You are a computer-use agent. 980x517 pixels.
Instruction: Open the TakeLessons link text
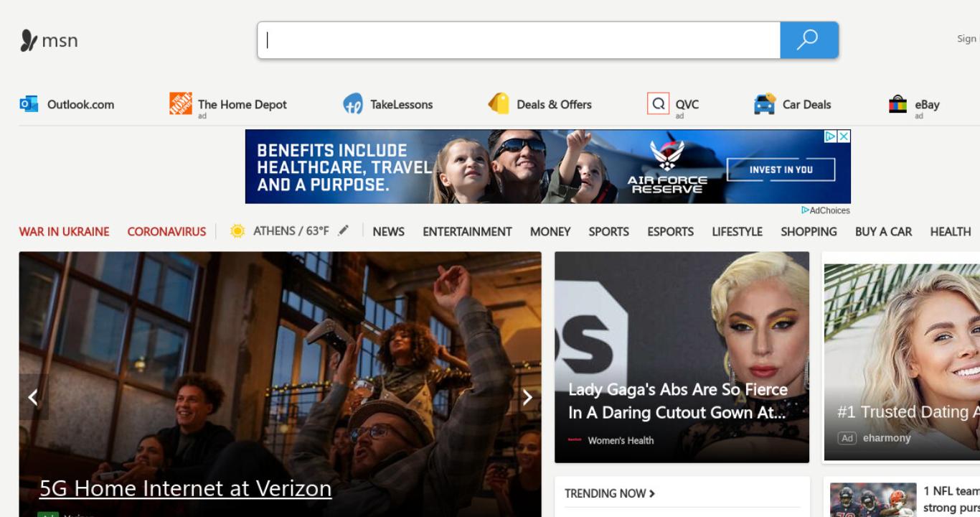coord(402,104)
